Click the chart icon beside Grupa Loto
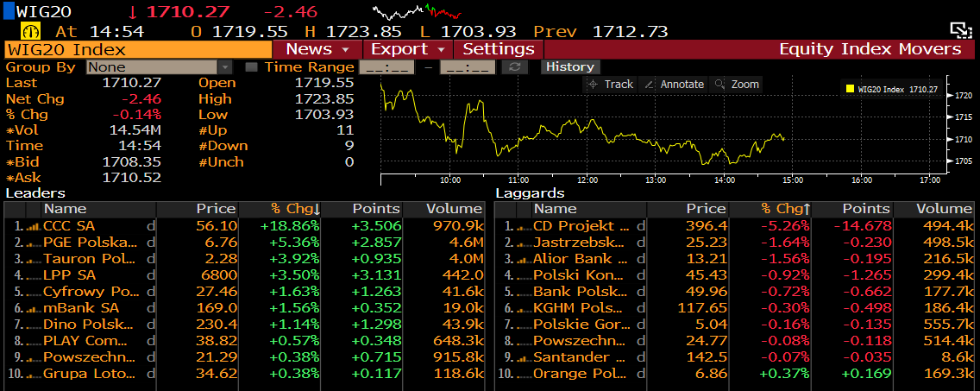Viewport: 980px width, 391px height. pyautogui.click(x=33, y=374)
